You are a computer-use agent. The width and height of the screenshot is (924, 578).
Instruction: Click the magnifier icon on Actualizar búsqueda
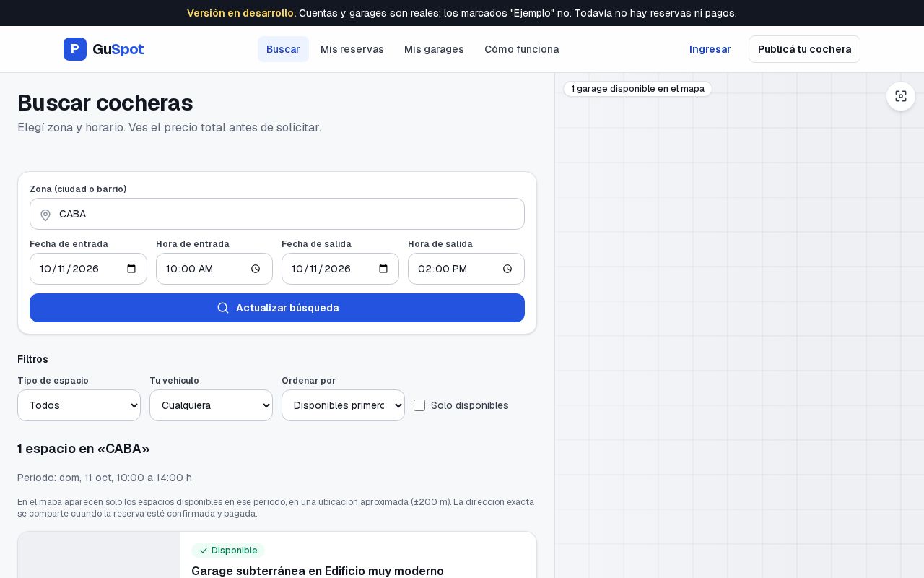click(x=223, y=308)
